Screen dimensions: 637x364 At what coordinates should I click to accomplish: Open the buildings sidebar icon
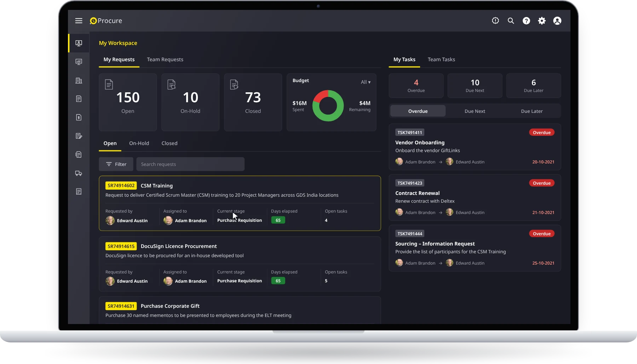[79, 81]
